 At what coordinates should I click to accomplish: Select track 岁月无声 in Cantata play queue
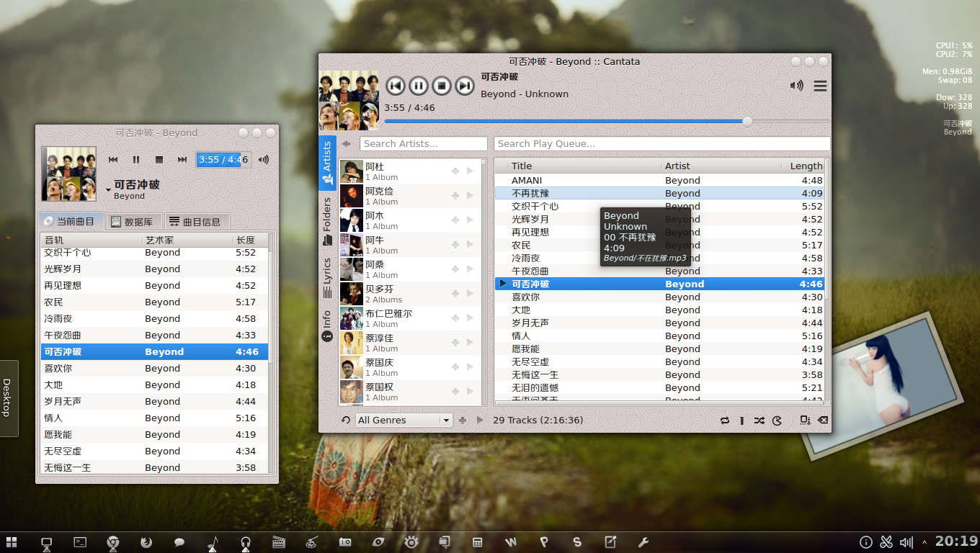click(659, 323)
